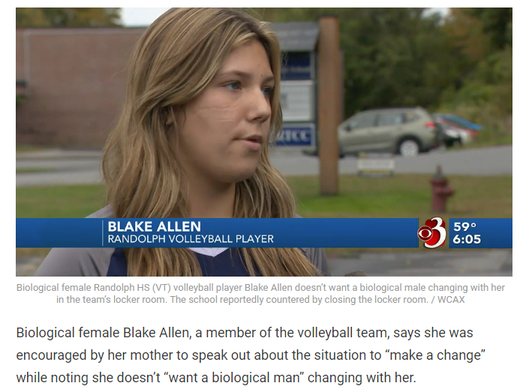Click the caption's first line about Randolph HS
532x392 pixels.
point(260,287)
